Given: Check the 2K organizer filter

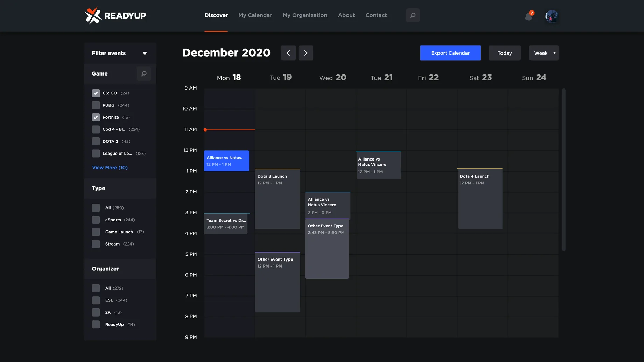Looking at the screenshot, I should (96, 312).
